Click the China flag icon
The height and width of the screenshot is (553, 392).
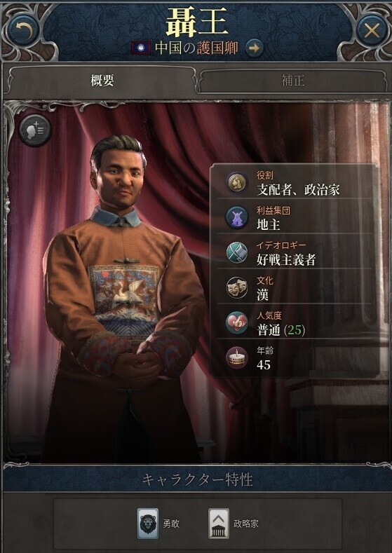pos(141,48)
